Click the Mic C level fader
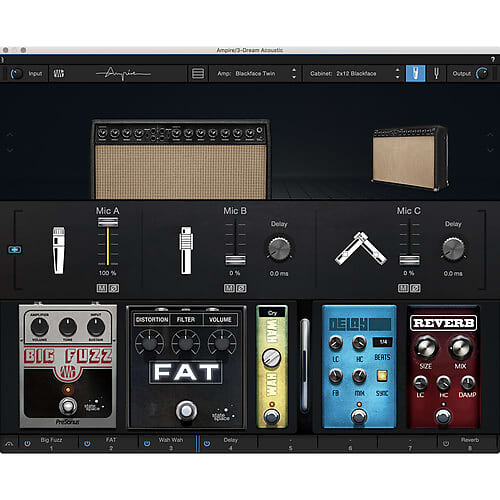 (x=410, y=260)
